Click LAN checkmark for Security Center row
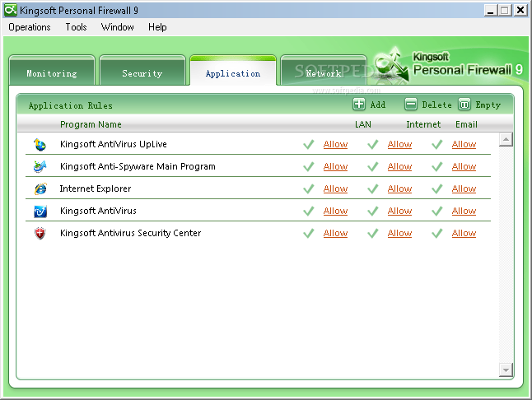Image resolution: width=532 pixels, height=400 pixels. click(308, 233)
